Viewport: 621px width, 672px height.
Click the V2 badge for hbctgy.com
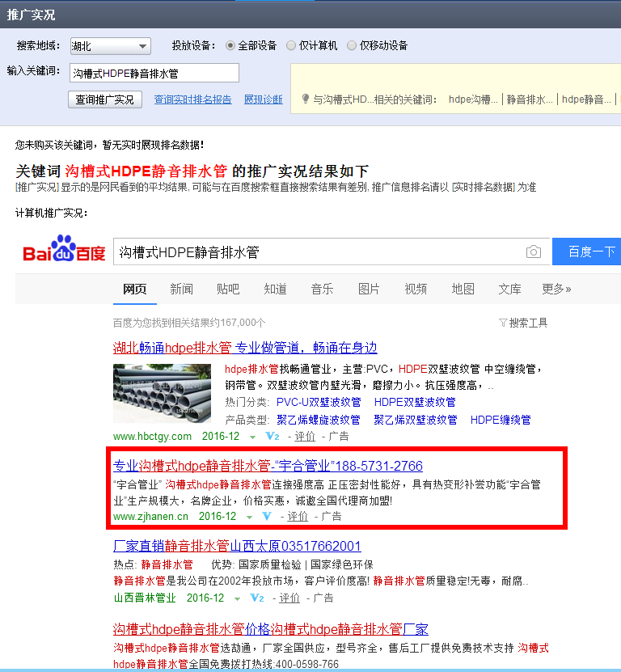272,437
